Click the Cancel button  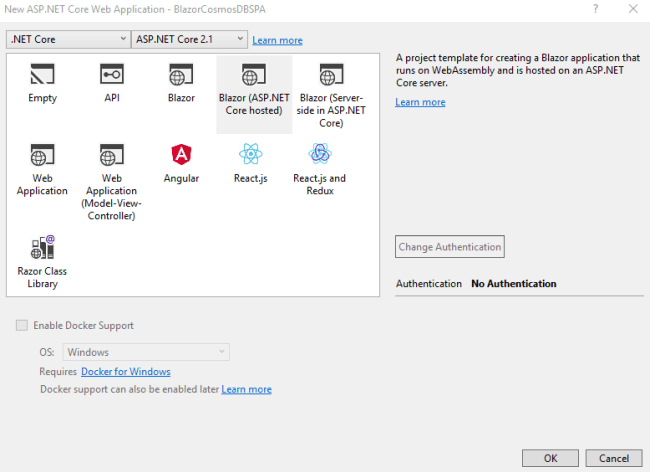click(614, 458)
